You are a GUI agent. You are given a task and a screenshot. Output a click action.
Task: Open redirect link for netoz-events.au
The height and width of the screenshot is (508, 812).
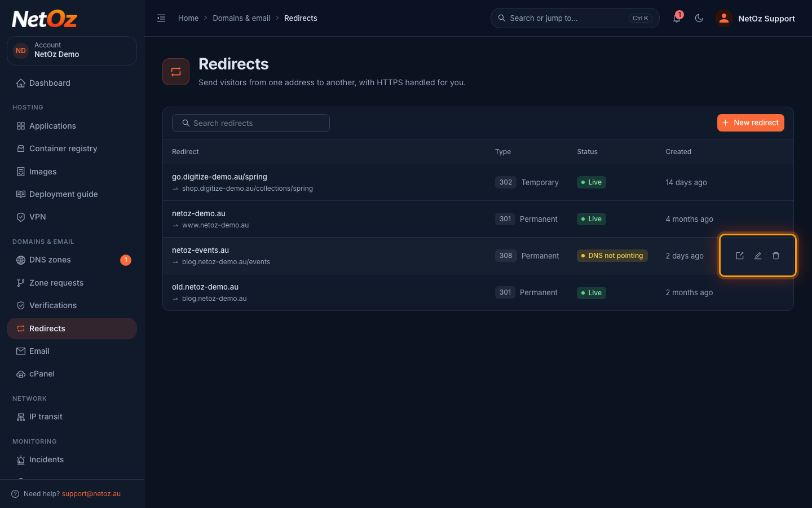[740, 256]
